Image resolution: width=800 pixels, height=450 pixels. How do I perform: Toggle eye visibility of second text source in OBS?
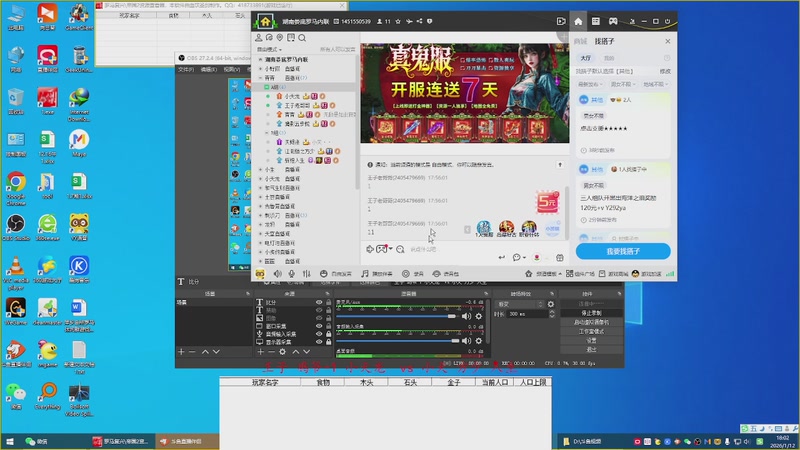pyautogui.click(x=319, y=310)
